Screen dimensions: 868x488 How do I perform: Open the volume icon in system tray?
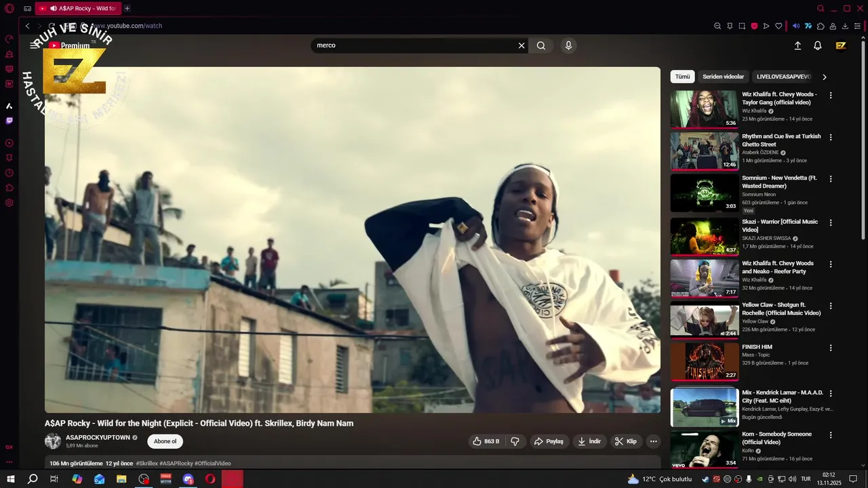pos(792,479)
